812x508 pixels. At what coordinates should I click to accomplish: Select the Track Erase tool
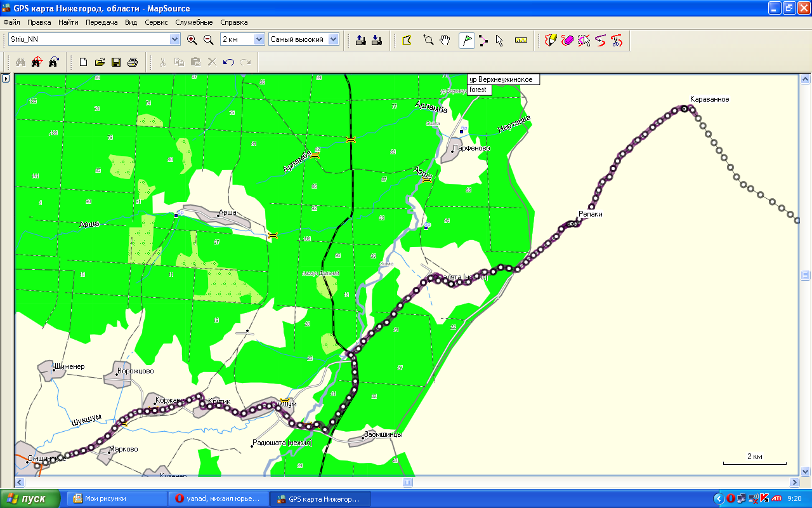(x=568, y=40)
